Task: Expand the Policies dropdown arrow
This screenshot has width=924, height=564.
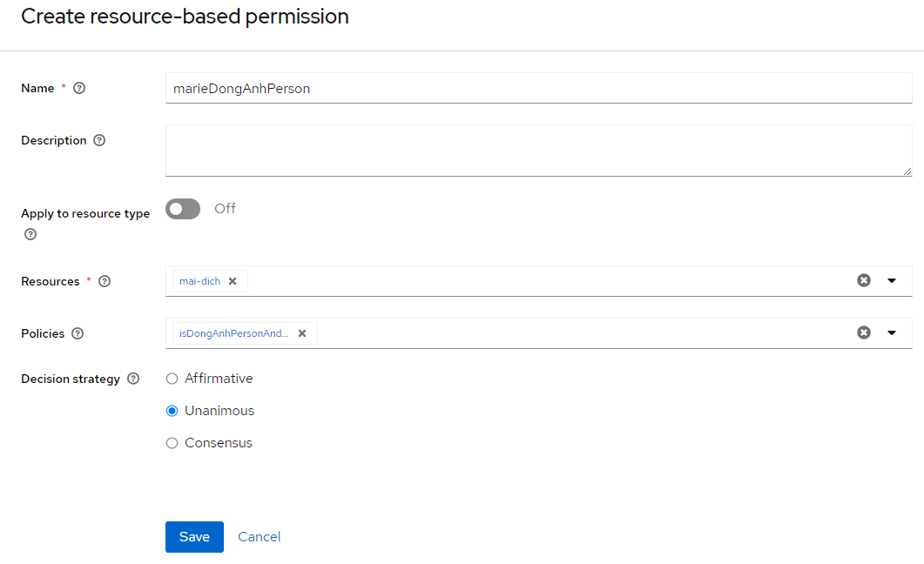Action: pos(892,332)
